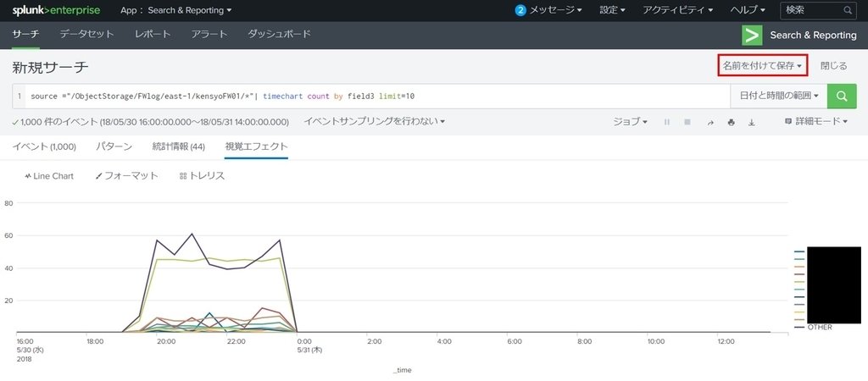Share the search job via arrow icon
Image resolution: width=868 pixels, height=381 pixels.
(709, 122)
